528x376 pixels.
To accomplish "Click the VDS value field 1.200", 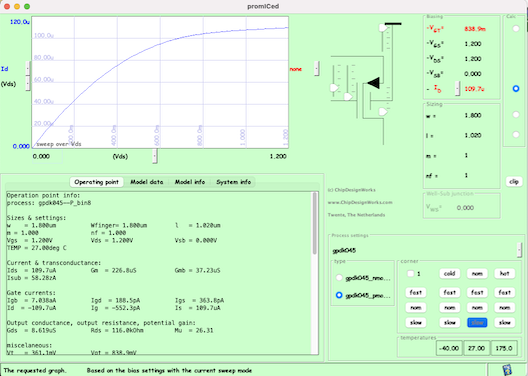I will 473,59.
